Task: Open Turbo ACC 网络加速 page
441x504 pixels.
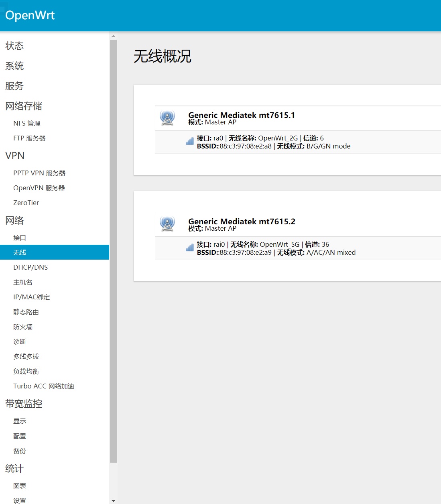Action: click(x=44, y=386)
